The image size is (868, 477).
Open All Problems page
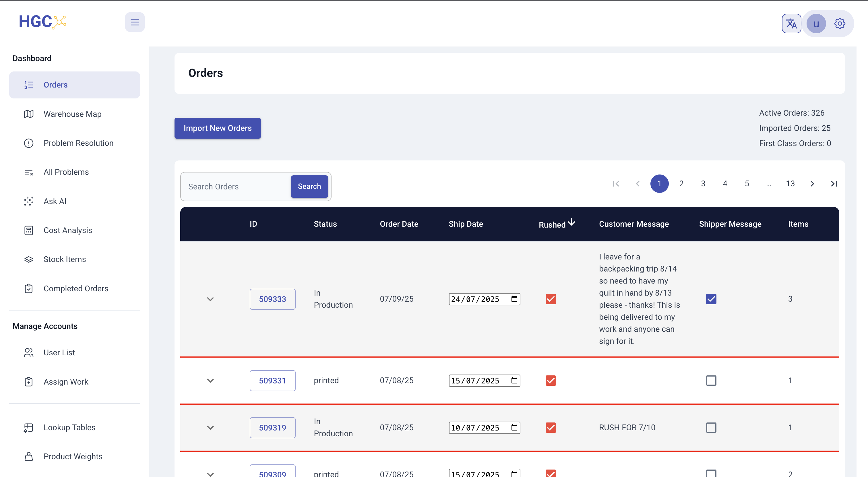point(74,172)
